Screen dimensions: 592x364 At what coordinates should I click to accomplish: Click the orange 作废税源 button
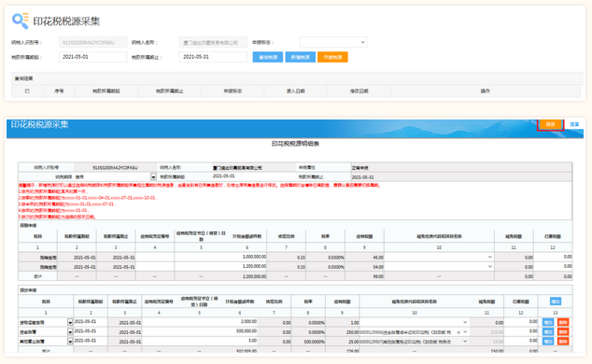pos(332,57)
